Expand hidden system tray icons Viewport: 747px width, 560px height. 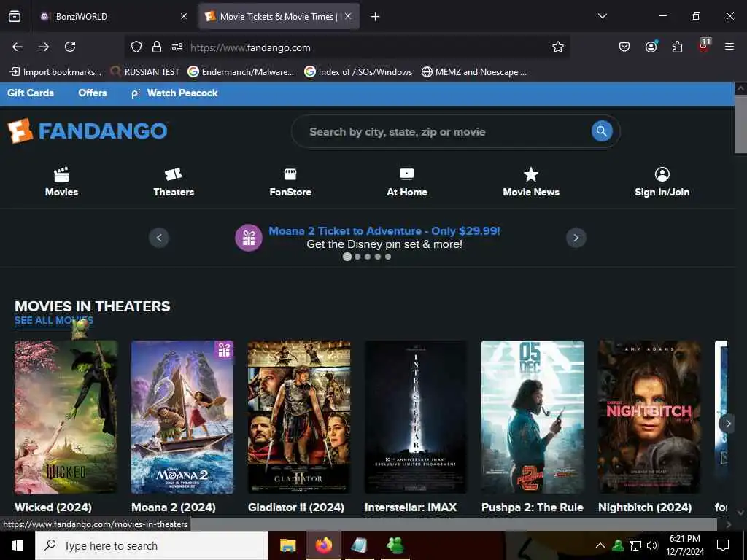pos(600,545)
